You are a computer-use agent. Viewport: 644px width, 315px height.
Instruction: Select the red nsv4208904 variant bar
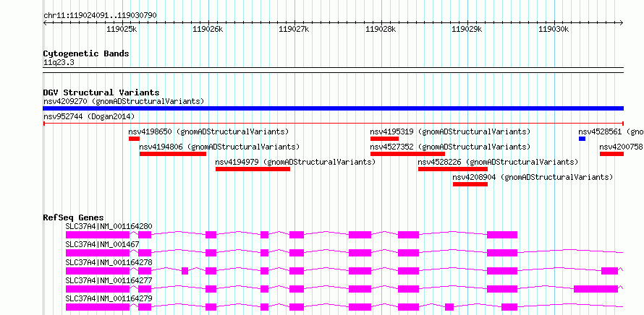[470, 184]
